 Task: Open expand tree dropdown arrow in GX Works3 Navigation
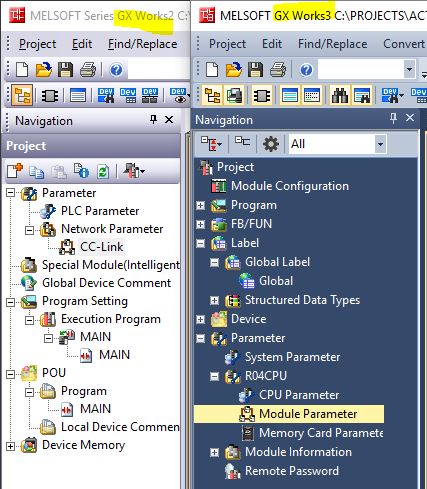(x=220, y=145)
